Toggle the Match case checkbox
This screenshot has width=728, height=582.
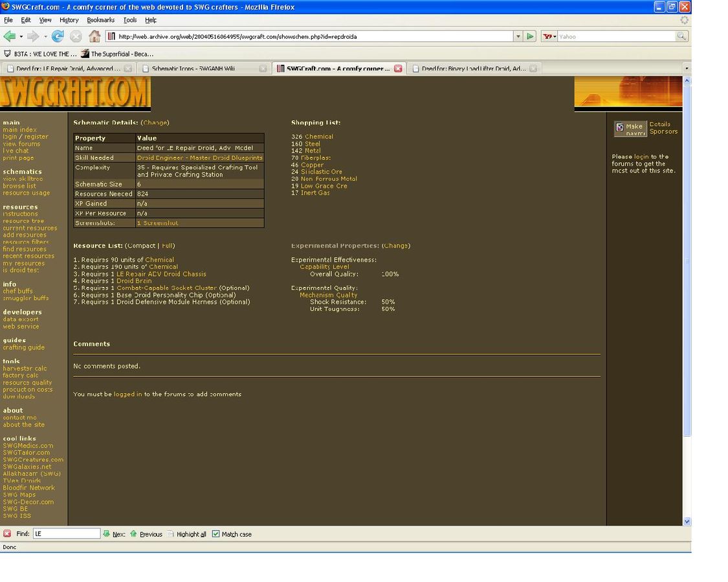216,534
